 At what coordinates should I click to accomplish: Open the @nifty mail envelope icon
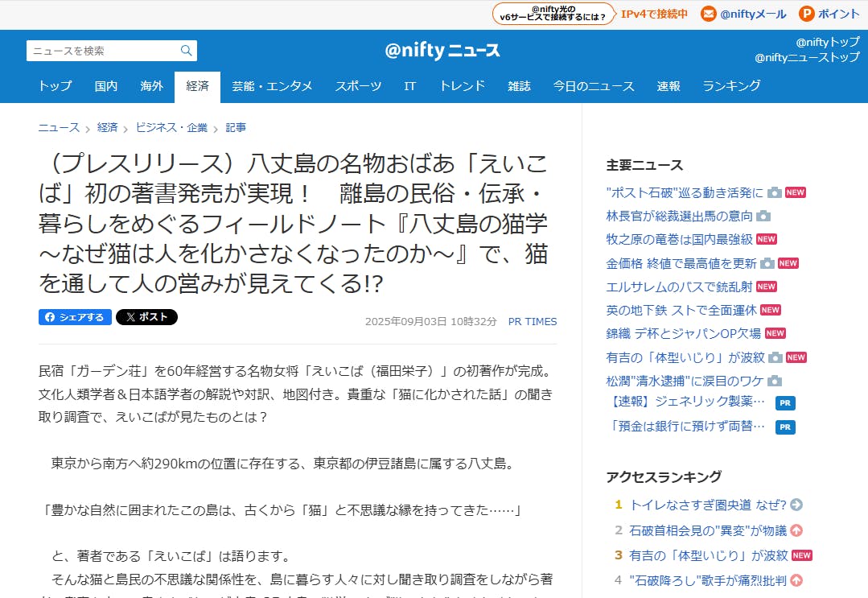(x=708, y=14)
